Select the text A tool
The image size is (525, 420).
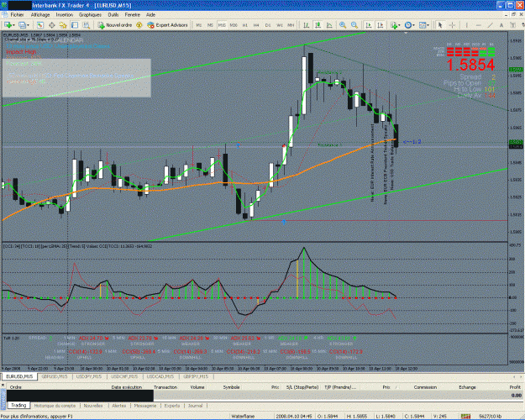(501, 25)
